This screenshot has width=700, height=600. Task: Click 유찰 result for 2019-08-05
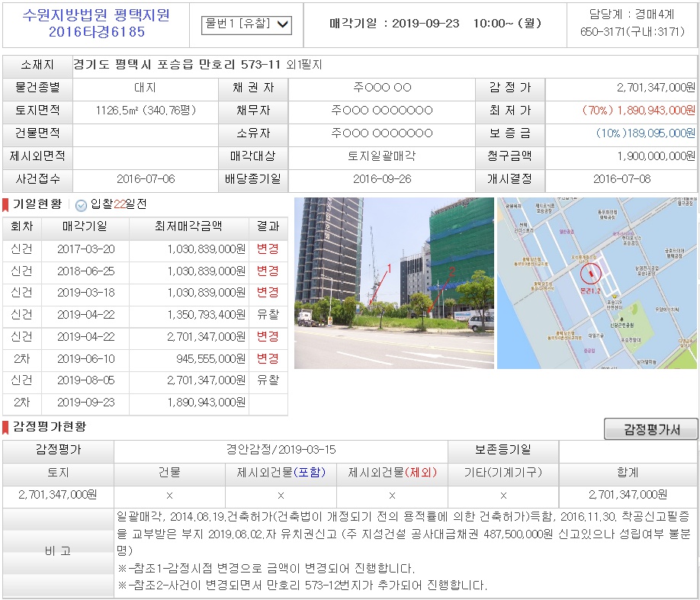tap(268, 380)
